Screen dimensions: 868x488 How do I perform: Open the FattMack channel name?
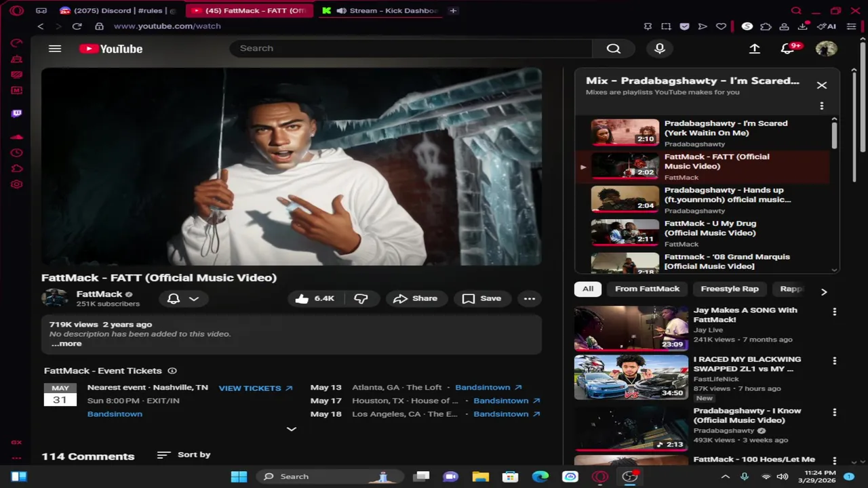pos(99,293)
